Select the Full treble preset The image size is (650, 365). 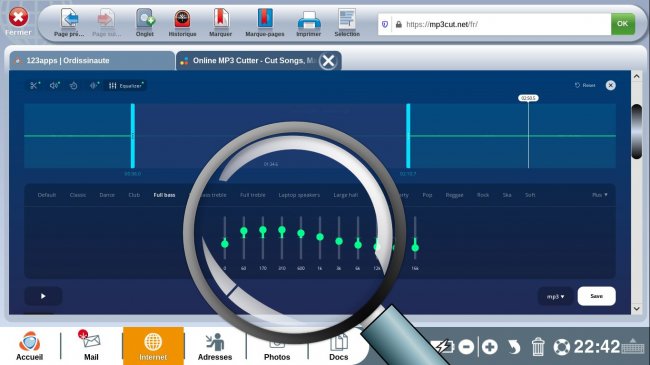pos(252,195)
